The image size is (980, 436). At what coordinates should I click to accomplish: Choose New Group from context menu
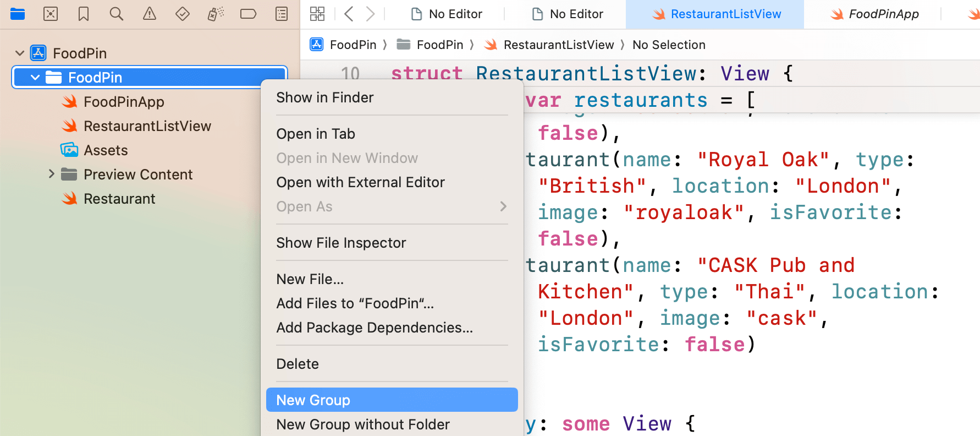click(x=392, y=400)
